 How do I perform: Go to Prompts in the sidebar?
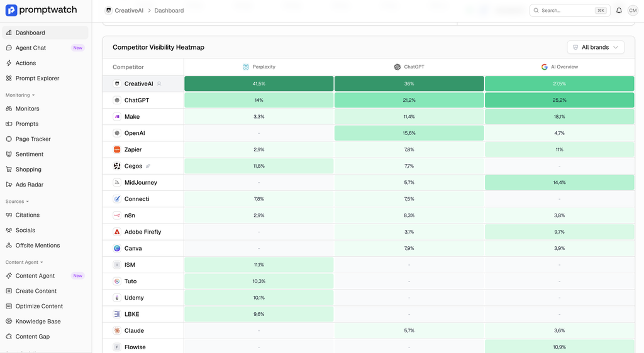click(45, 124)
